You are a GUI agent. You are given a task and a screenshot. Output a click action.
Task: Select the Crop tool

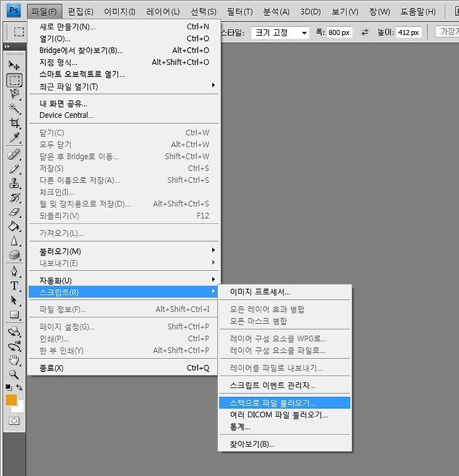pyautogui.click(x=14, y=123)
